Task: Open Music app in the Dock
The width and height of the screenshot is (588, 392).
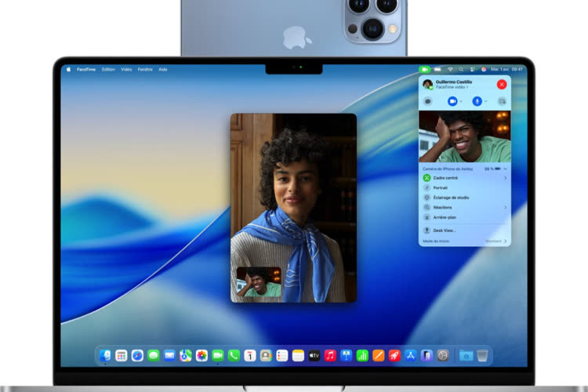Action: [330, 356]
